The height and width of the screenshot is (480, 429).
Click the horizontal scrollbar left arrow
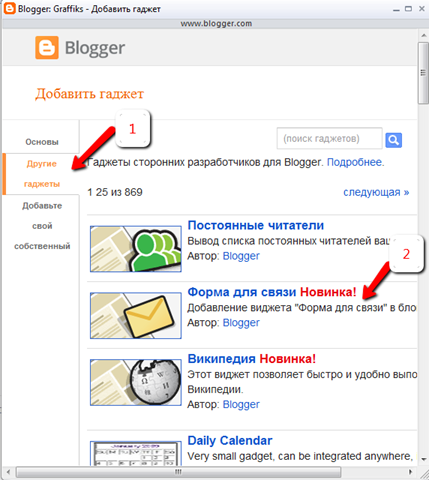8,472
